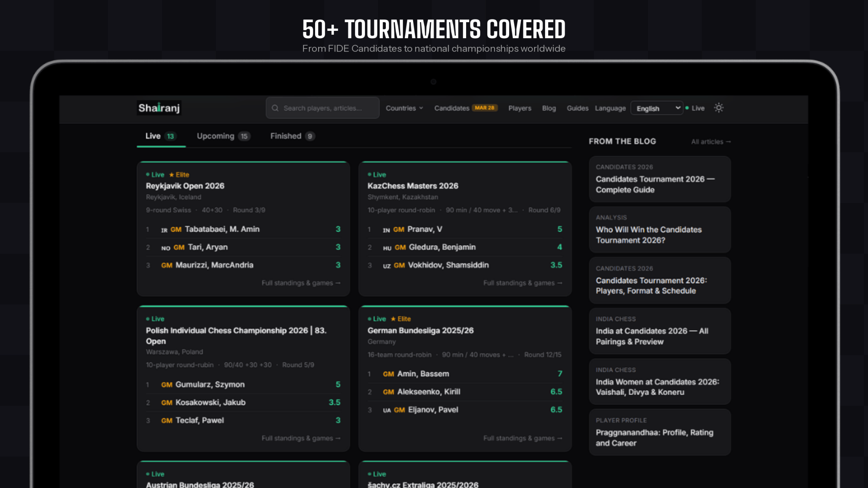868x488 pixels.
Task: Click the Elite star badge on German Bundesliga
Action: pos(401,319)
